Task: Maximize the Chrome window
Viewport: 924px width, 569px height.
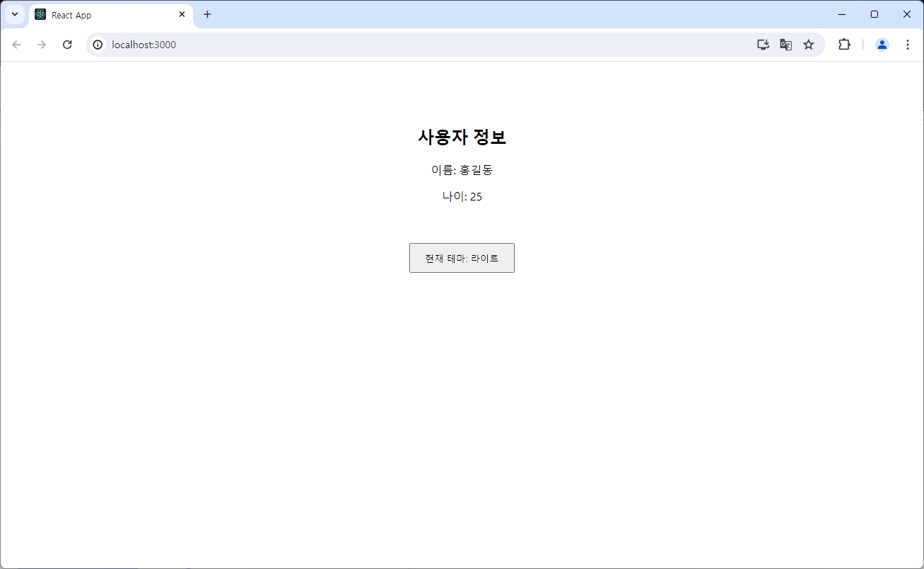Action: [x=874, y=14]
